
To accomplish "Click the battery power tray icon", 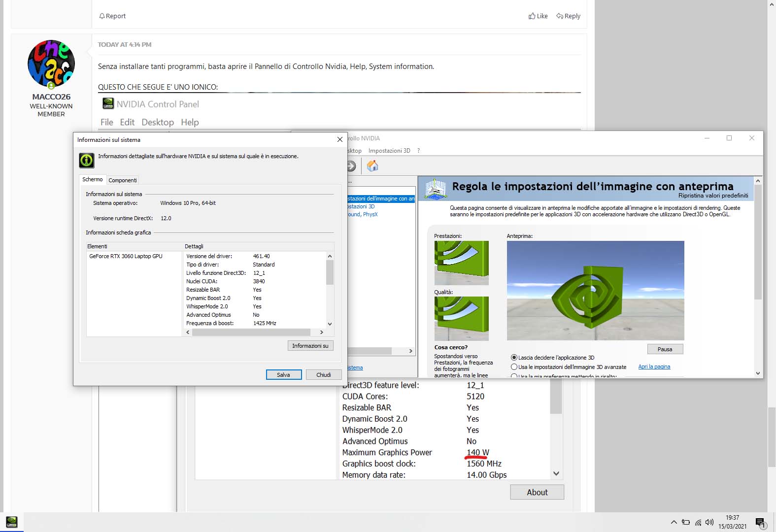I will pyautogui.click(x=686, y=522).
